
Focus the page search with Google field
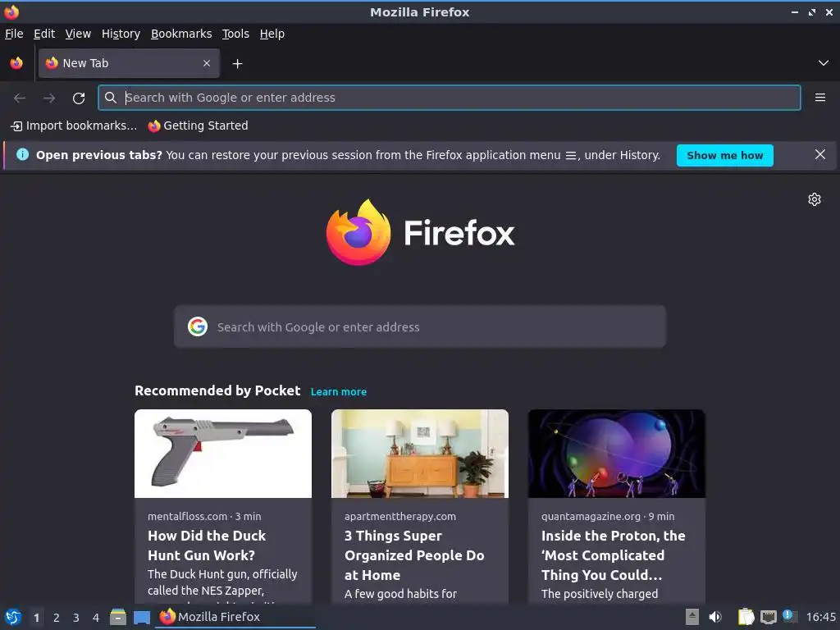(420, 326)
